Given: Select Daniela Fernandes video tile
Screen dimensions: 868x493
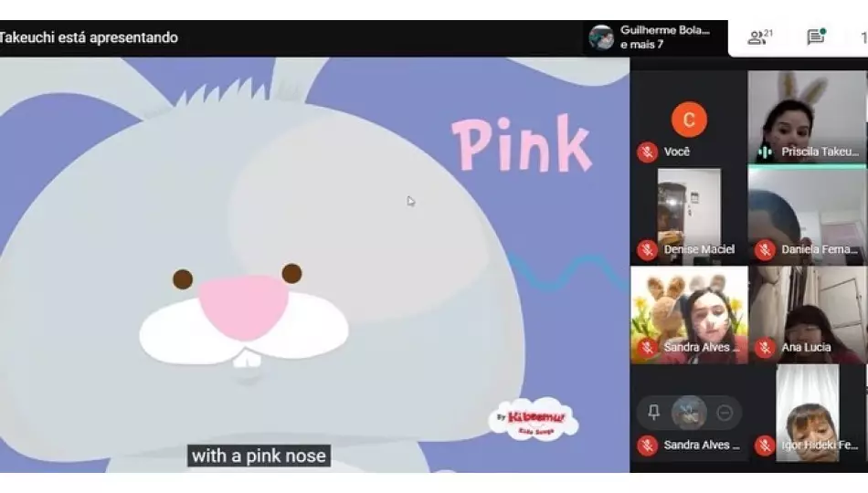Looking at the screenshot, I should (807, 215).
